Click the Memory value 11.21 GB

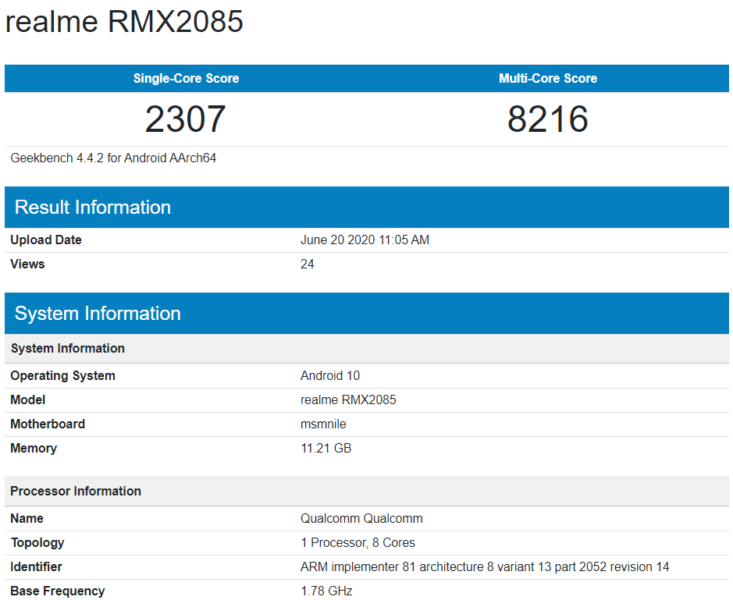click(326, 448)
